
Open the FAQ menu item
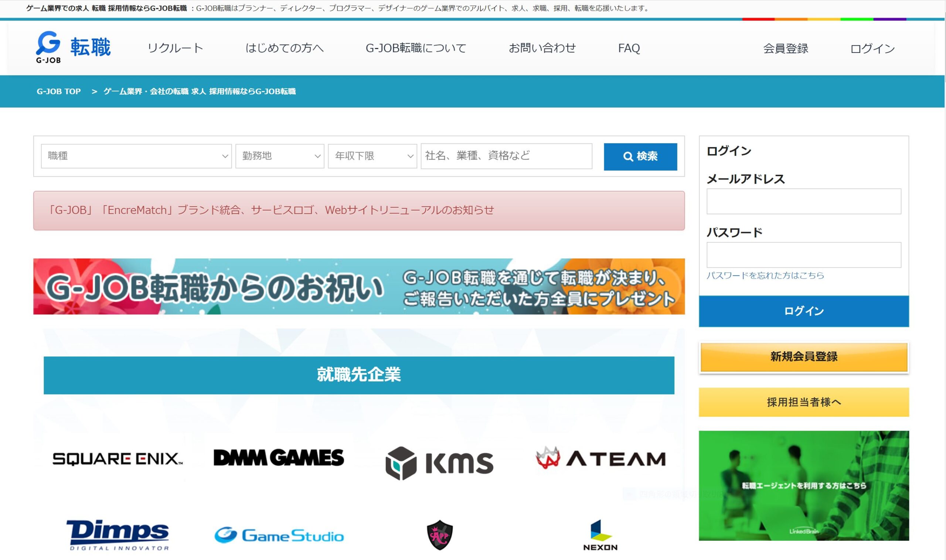point(629,48)
